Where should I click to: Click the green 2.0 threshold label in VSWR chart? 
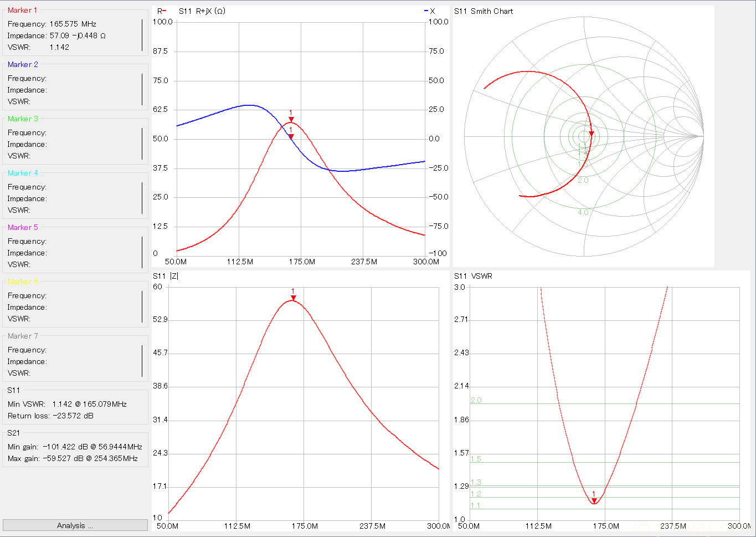tap(476, 400)
